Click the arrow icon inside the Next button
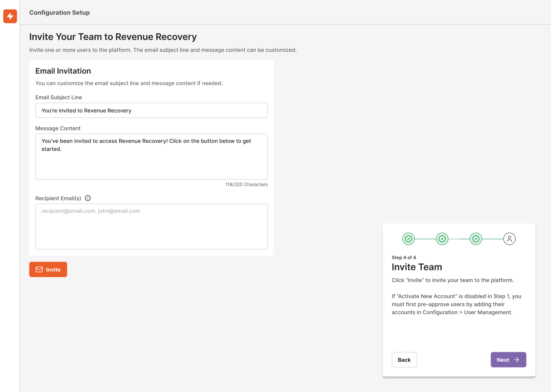551x392 pixels. click(517, 359)
